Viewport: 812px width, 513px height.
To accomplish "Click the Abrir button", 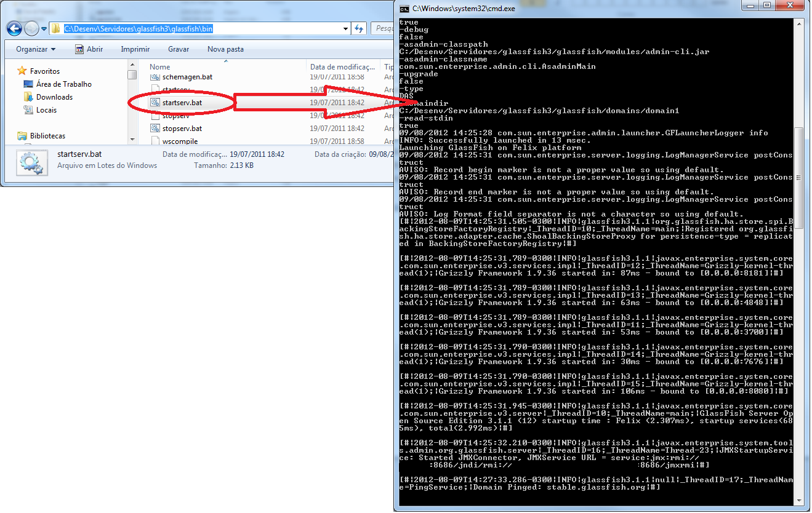I will click(x=93, y=49).
